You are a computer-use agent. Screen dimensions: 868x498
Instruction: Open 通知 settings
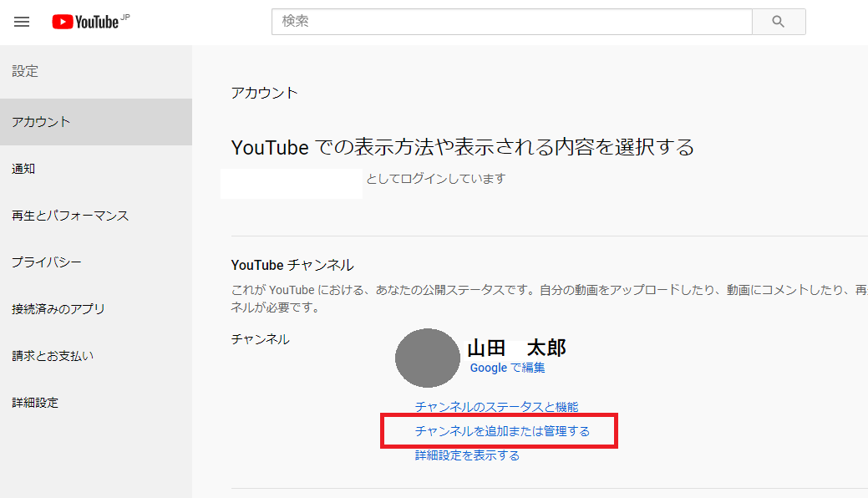point(96,169)
